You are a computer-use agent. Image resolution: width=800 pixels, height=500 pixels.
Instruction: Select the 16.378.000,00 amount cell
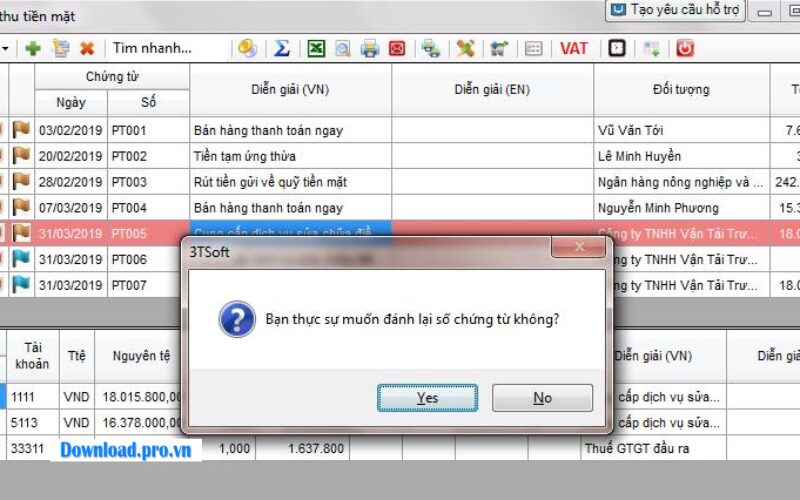(139, 423)
